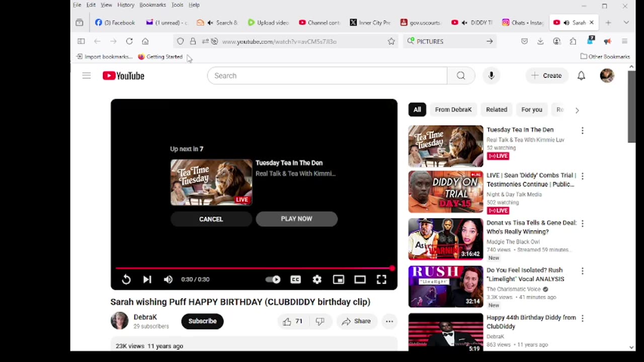
Task: Open the Firefox Bookmarks menu
Action: pos(152,5)
